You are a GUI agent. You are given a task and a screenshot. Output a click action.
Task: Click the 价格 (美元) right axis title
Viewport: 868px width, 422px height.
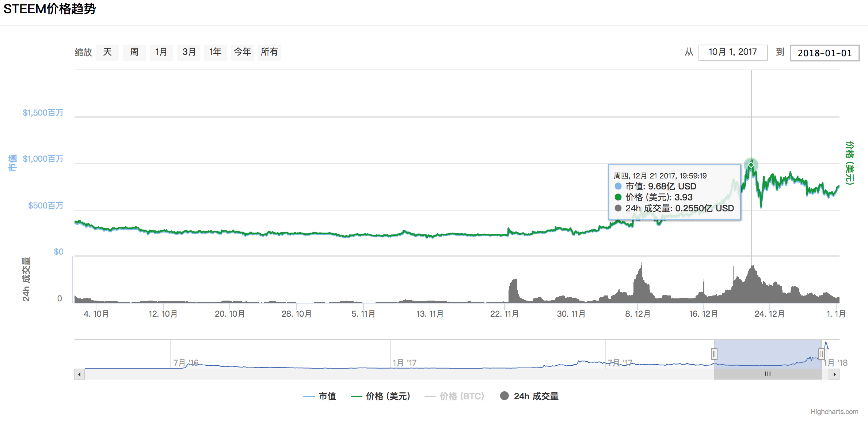click(850, 163)
